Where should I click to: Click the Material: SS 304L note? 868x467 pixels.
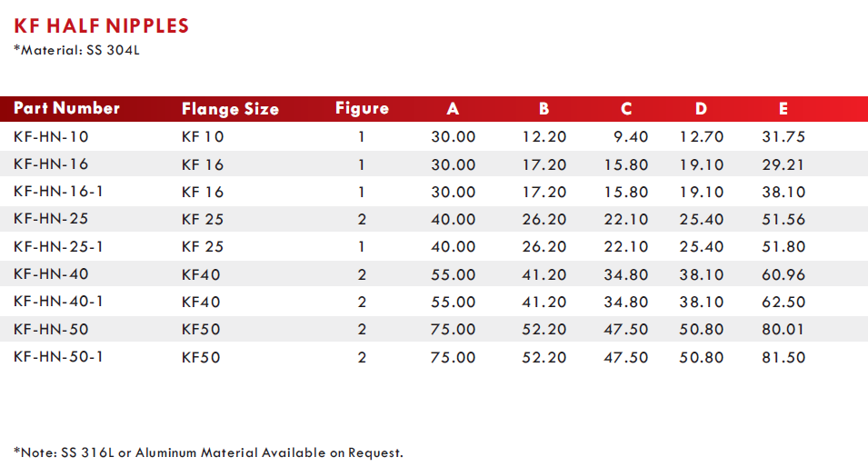77,50
